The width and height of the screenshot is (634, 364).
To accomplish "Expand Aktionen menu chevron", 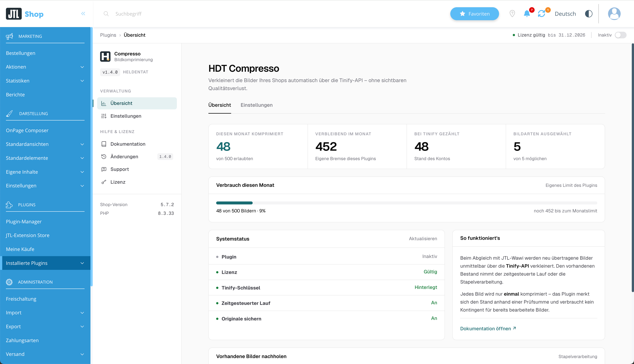I will pyautogui.click(x=82, y=67).
